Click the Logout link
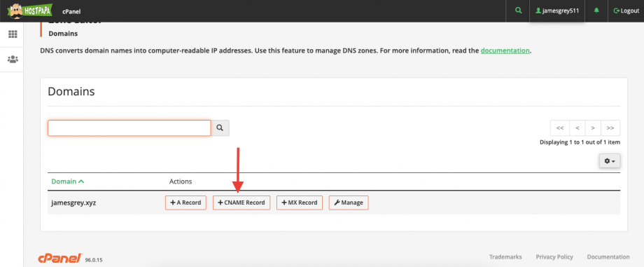The height and width of the screenshot is (267, 644). click(x=626, y=11)
